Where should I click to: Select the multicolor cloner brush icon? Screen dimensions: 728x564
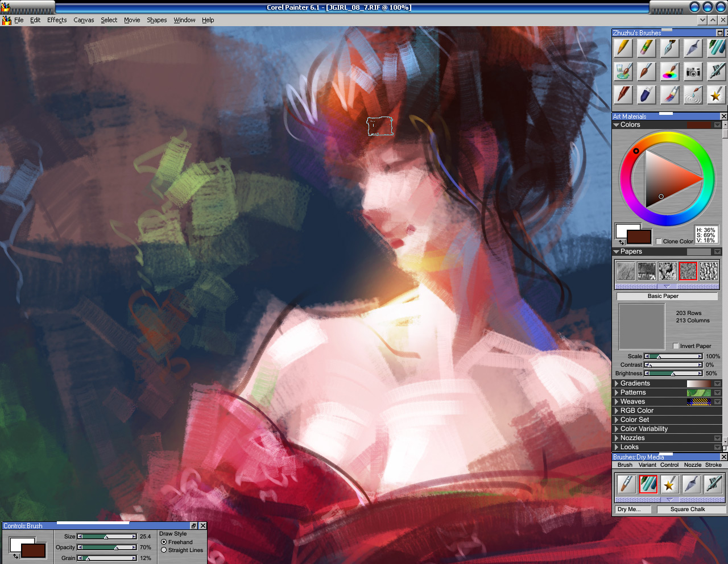click(x=670, y=94)
